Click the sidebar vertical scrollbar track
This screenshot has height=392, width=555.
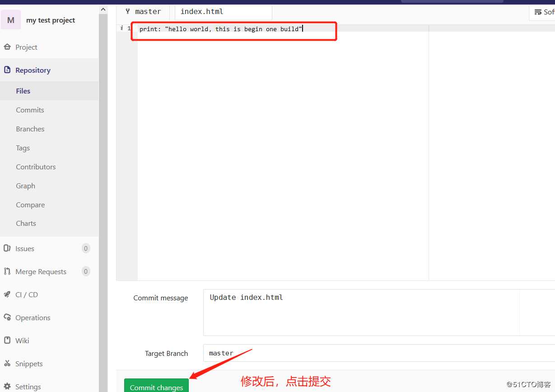point(103,203)
